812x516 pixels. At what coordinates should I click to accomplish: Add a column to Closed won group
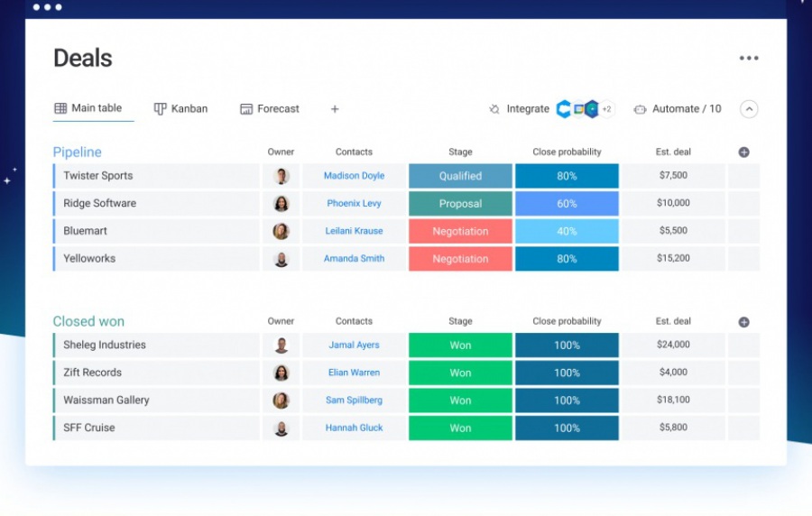pos(743,322)
